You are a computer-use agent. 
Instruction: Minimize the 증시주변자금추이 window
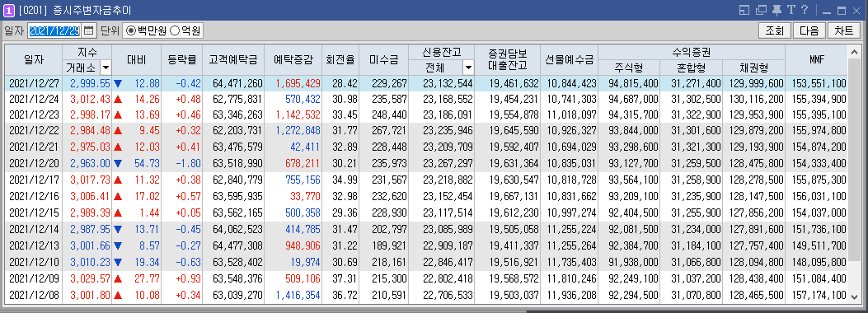pos(827,11)
